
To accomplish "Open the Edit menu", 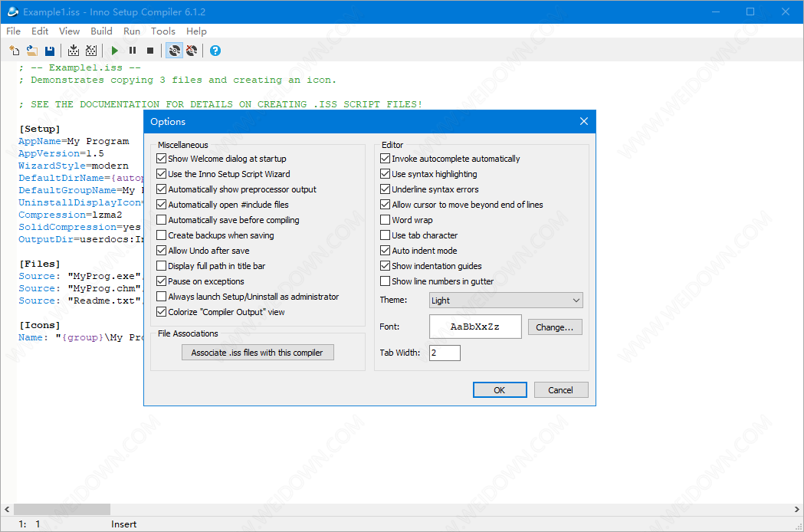I will coord(40,31).
